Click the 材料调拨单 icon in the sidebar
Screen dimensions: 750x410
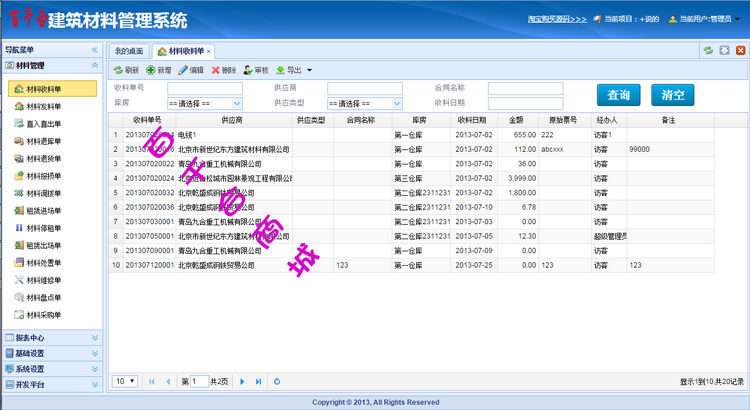tap(19, 193)
